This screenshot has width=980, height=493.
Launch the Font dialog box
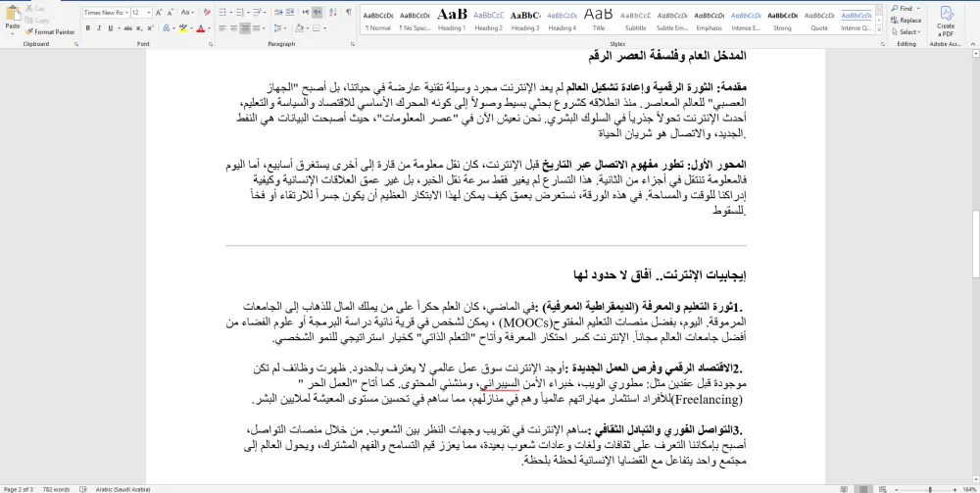click(x=211, y=44)
